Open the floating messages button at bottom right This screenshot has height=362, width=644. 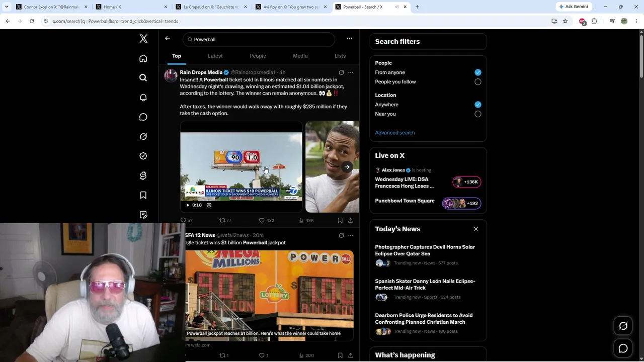click(x=623, y=348)
